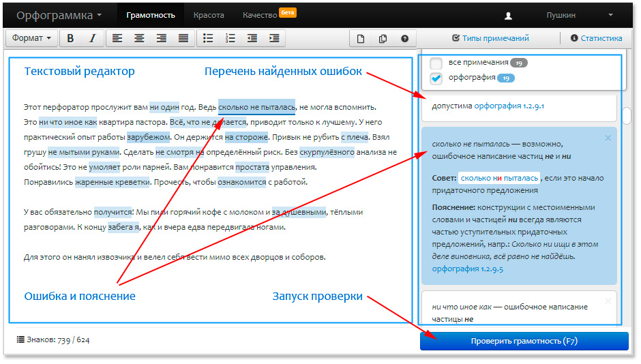Click highlighted word 'зарубежом'

pos(149,137)
